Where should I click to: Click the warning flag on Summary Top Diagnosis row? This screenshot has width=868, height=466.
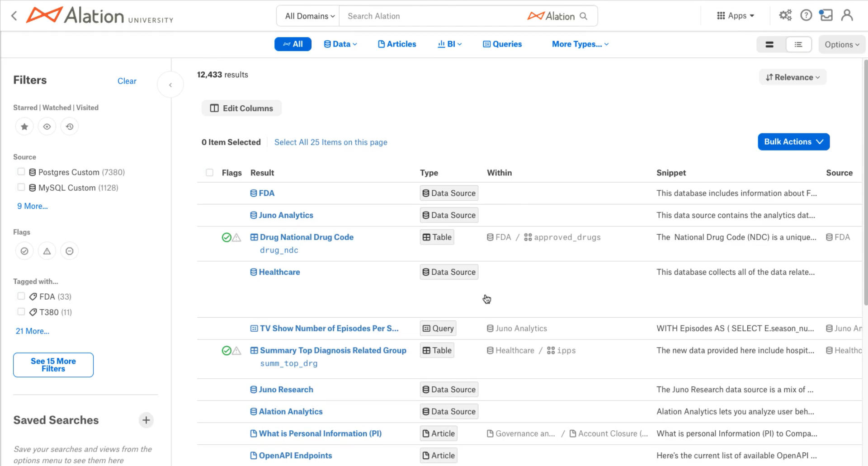coord(236,351)
